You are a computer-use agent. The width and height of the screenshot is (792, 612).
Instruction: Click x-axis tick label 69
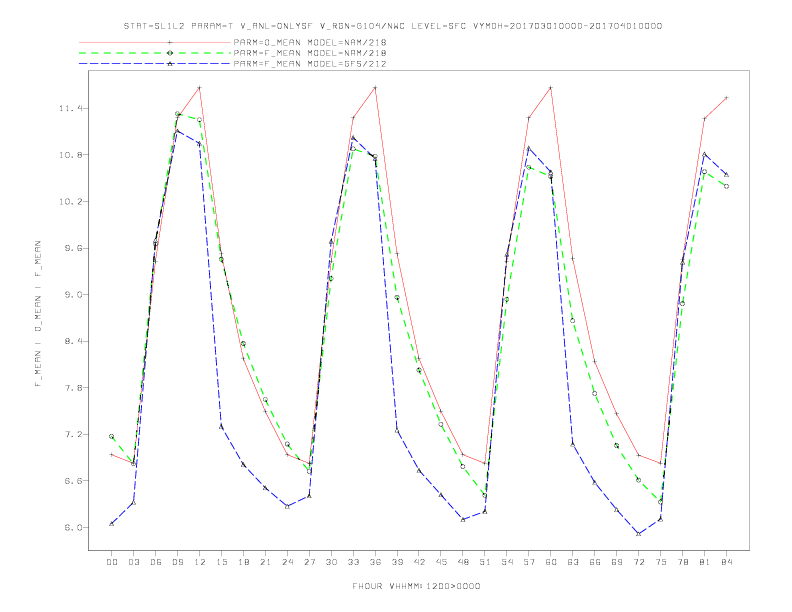pos(617,562)
